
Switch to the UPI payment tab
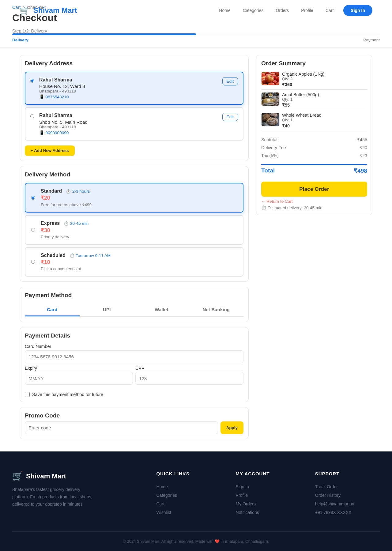[x=107, y=310]
